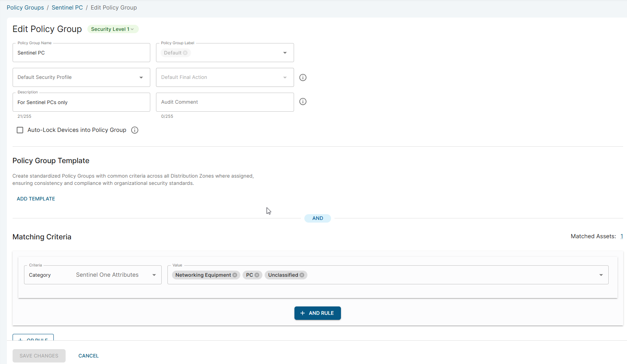Add a new AND RULE
627x364 pixels.
click(317, 313)
